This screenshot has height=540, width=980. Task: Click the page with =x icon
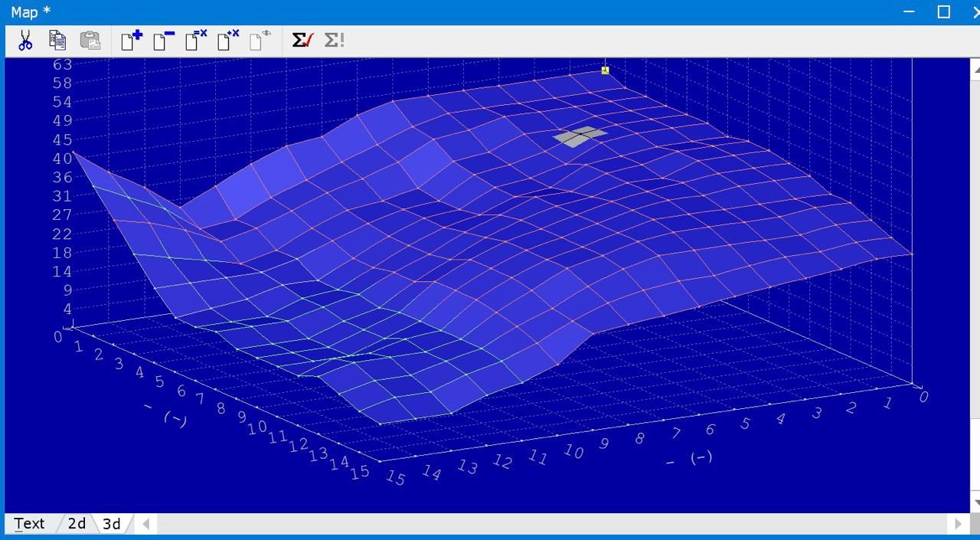(x=196, y=41)
